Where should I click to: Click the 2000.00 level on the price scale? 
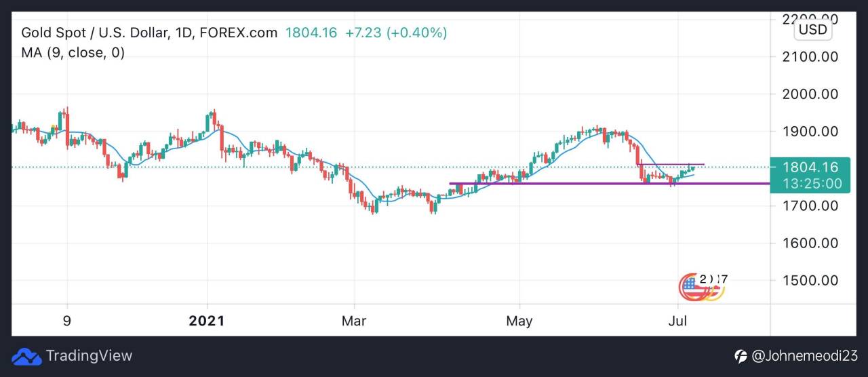pos(810,94)
